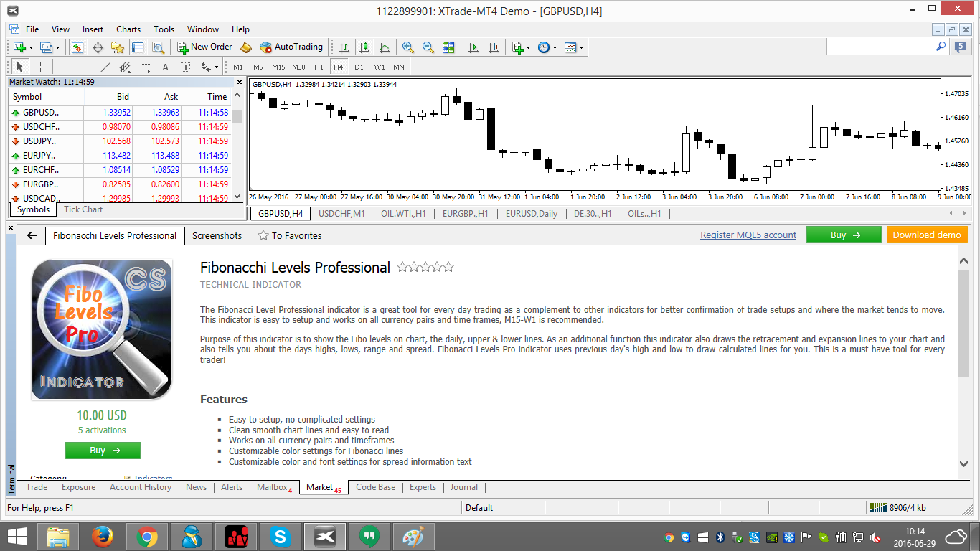
Task: Toggle chart shift icon
Action: pyautogui.click(x=494, y=47)
